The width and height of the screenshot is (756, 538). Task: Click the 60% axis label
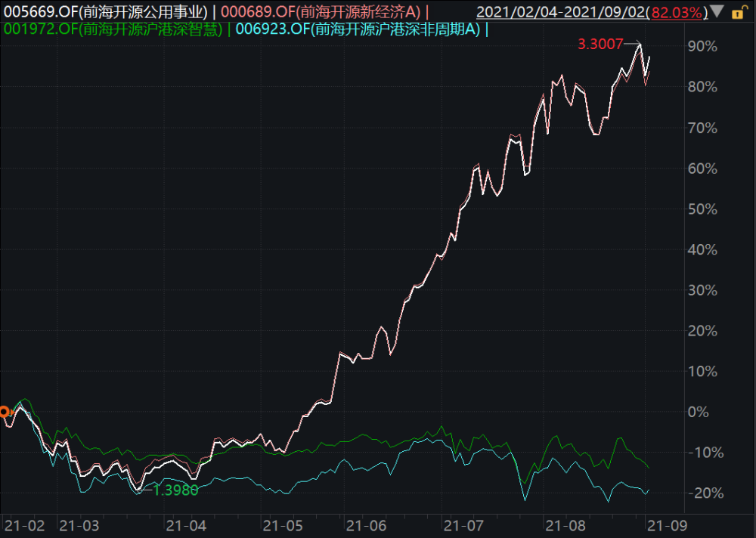(702, 169)
